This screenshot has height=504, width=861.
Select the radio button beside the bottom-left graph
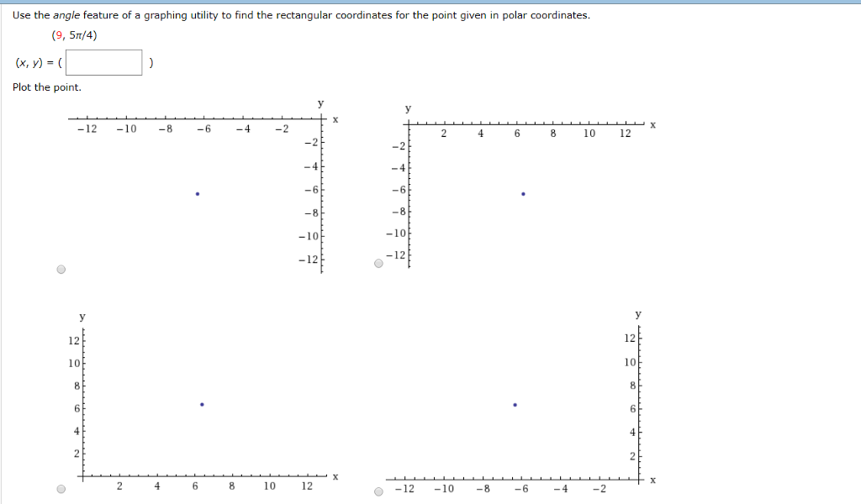[x=60, y=490]
